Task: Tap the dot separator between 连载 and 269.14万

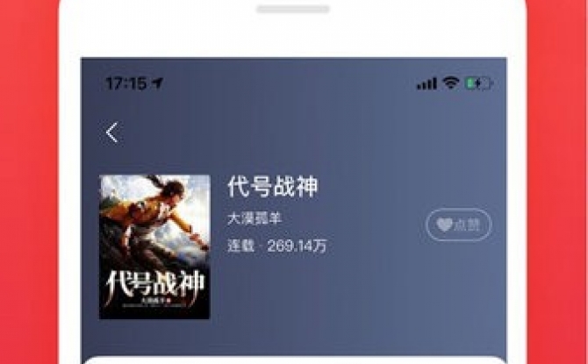Action: tap(261, 246)
